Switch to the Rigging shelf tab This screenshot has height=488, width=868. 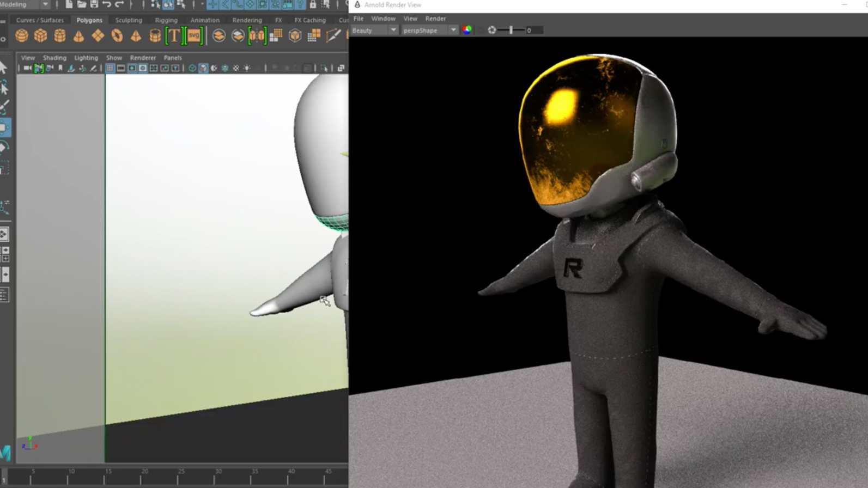coord(166,20)
